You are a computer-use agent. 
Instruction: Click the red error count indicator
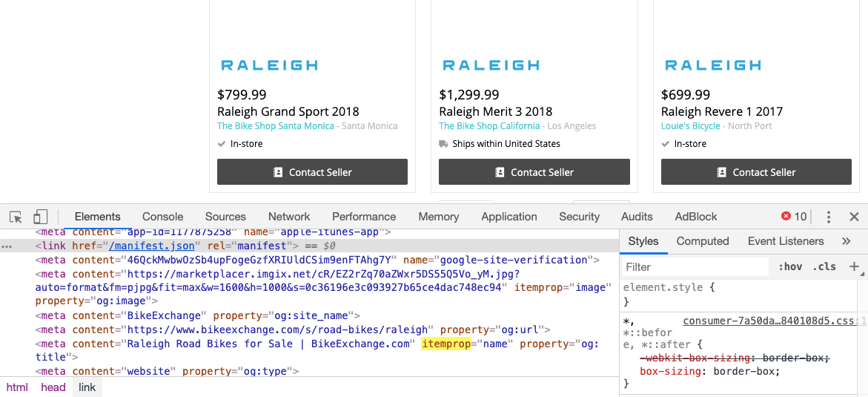click(x=794, y=217)
